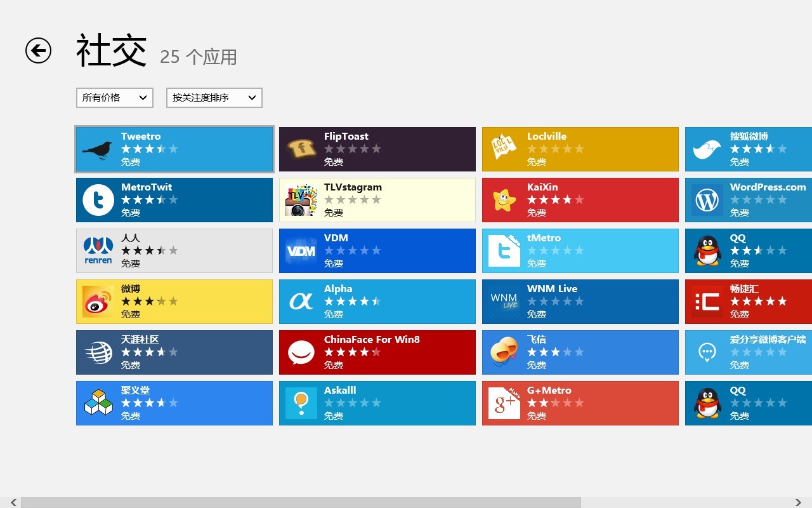
Task: Click the tMetro Twitter document icon
Action: tap(504, 251)
